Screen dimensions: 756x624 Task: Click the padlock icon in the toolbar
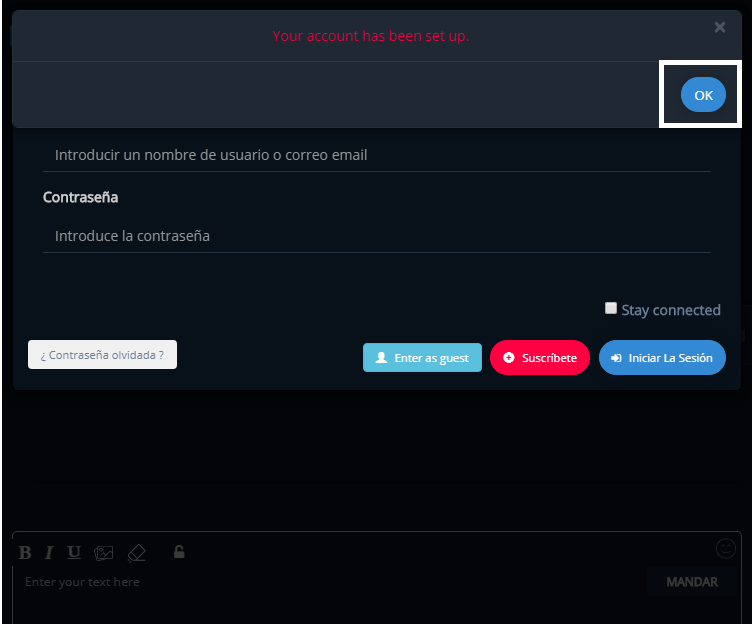[x=179, y=552]
